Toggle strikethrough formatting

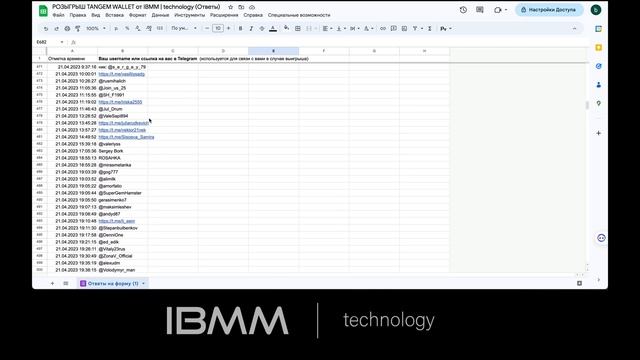(x=262, y=29)
